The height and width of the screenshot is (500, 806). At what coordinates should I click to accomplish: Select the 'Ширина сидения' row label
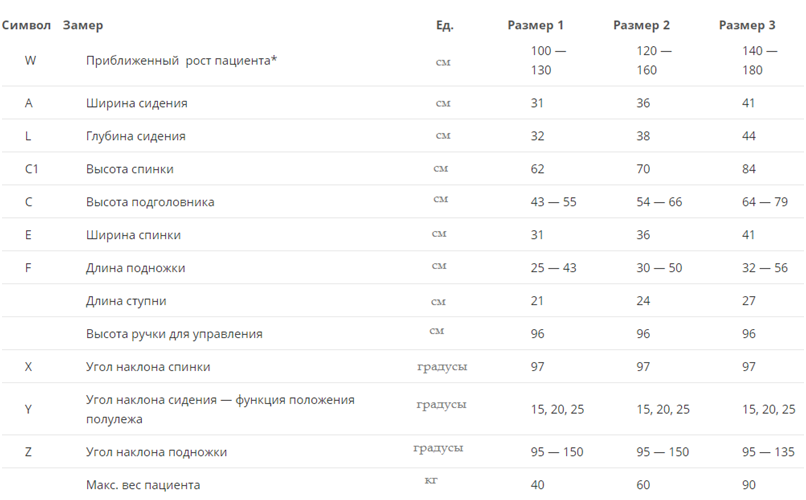(x=136, y=103)
